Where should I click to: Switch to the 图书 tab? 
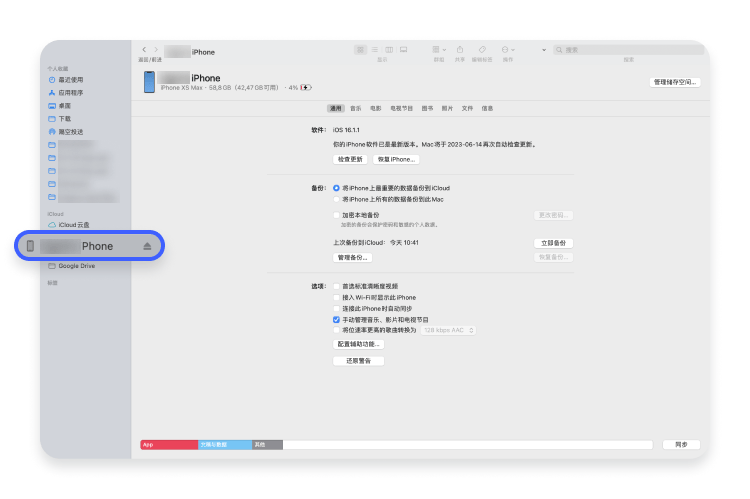pyautogui.click(x=428, y=109)
